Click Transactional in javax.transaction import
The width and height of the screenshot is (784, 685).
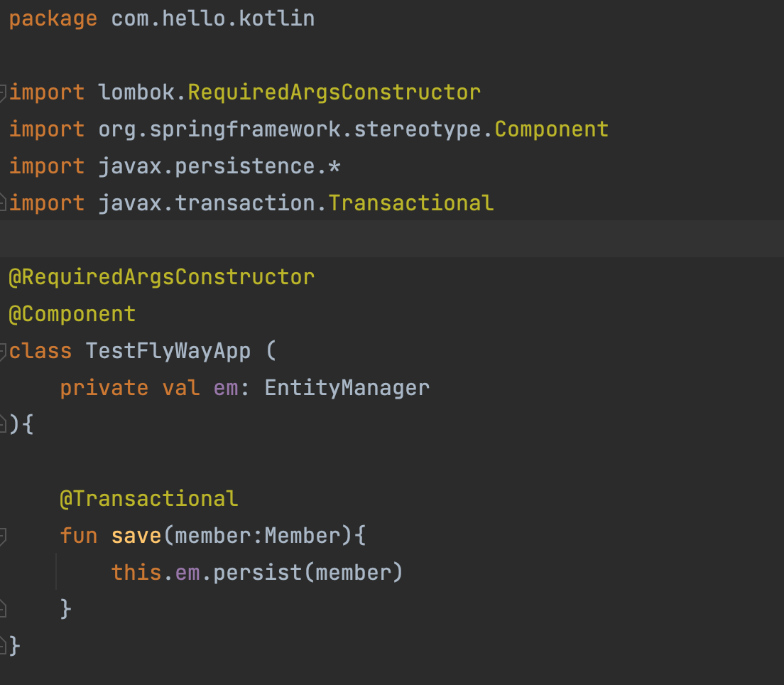point(411,203)
